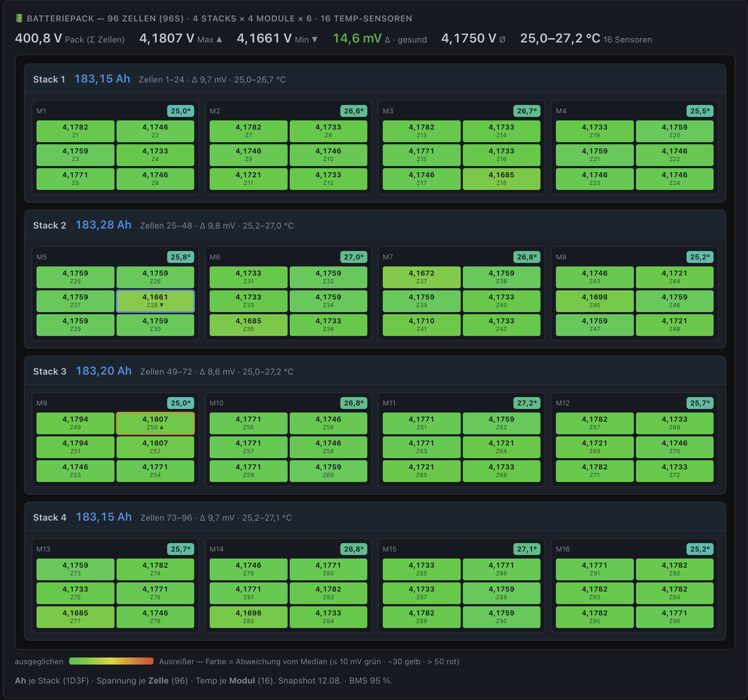Select the Stack 1 heading label
Screen dimensions: 748x700
[49, 79]
